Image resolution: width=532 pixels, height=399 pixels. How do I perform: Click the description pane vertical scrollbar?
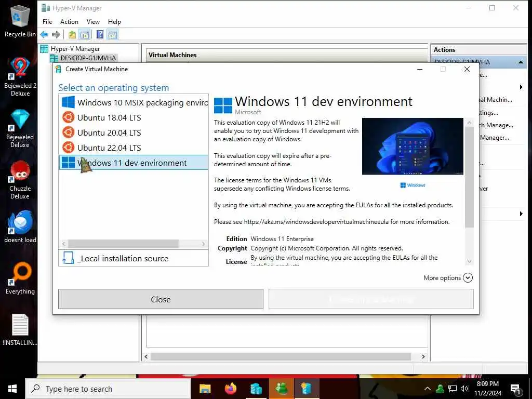(x=469, y=177)
